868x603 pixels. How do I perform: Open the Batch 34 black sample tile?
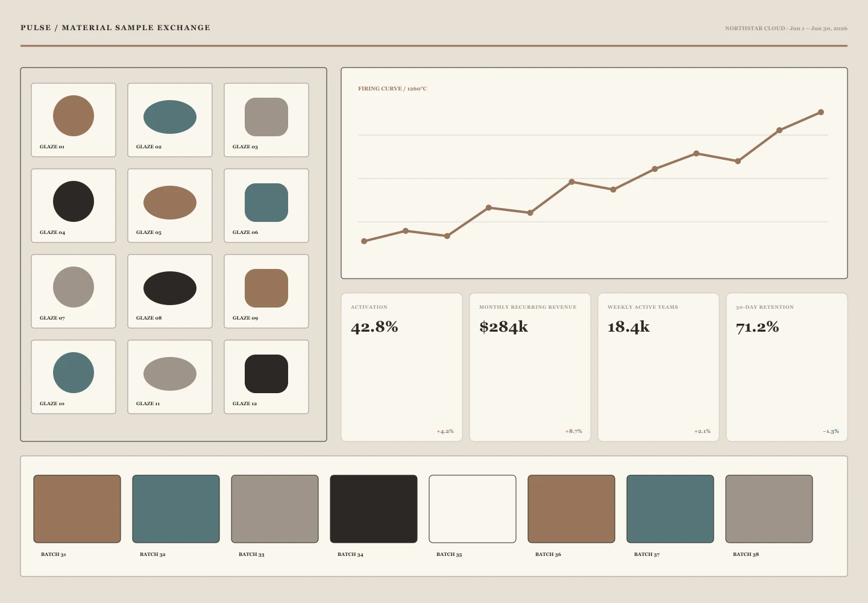pyautogui.click(x=374, y=509)
